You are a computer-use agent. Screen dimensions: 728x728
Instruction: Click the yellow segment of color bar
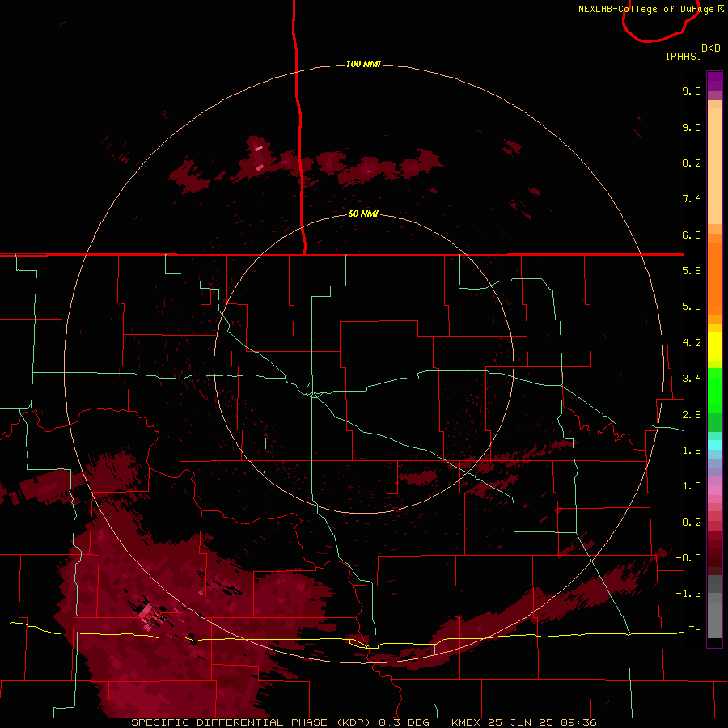[714, 346]
